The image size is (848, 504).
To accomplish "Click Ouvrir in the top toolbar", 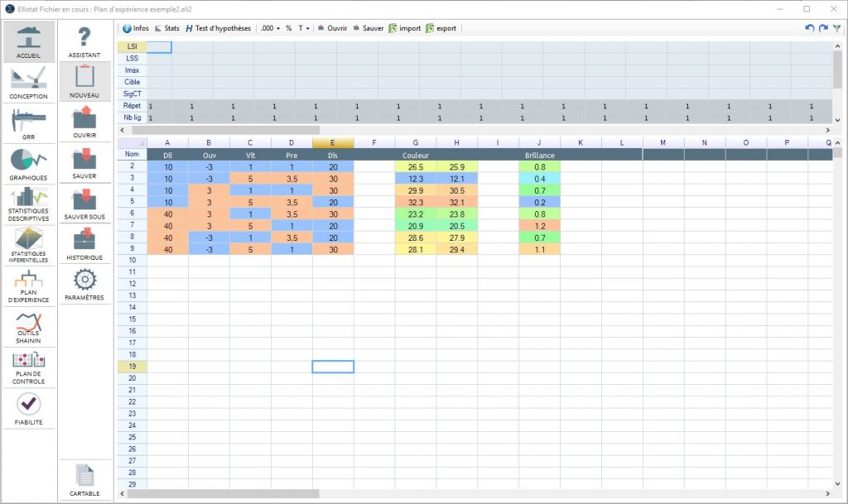I will (x=332, y=28).
